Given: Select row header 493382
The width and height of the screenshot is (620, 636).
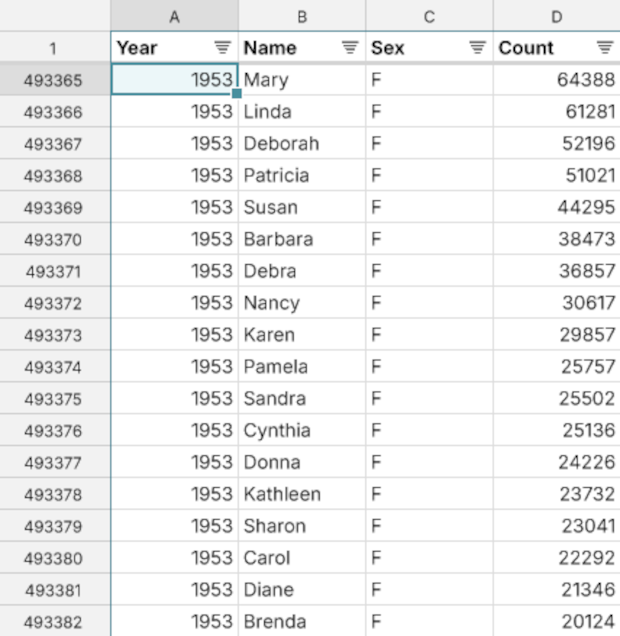Looking at the screenshot, I should click(54, 621).
